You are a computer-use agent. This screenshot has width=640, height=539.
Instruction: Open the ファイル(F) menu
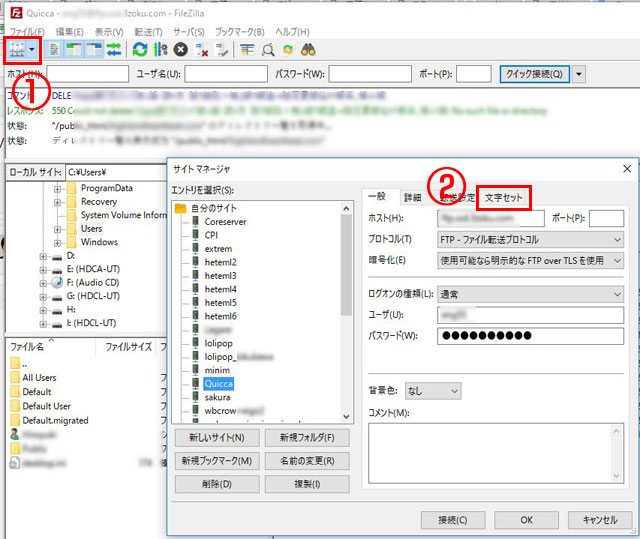tap(27, 31)
